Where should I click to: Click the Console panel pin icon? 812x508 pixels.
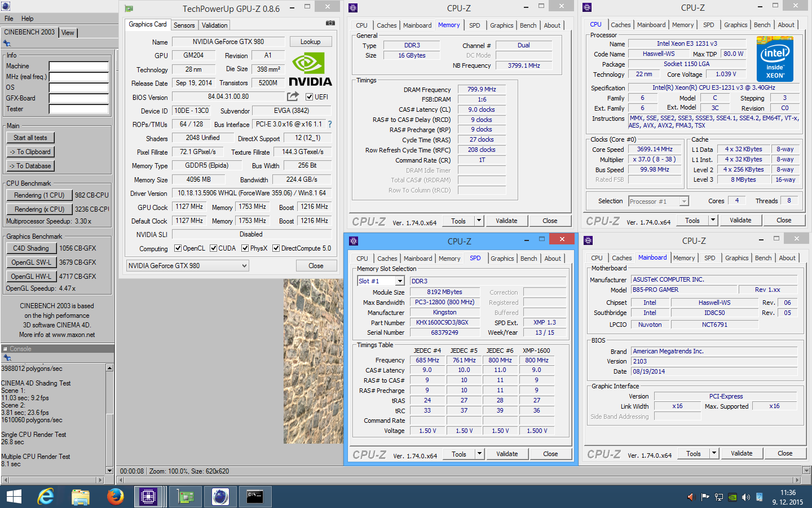(x=7, y=358)
